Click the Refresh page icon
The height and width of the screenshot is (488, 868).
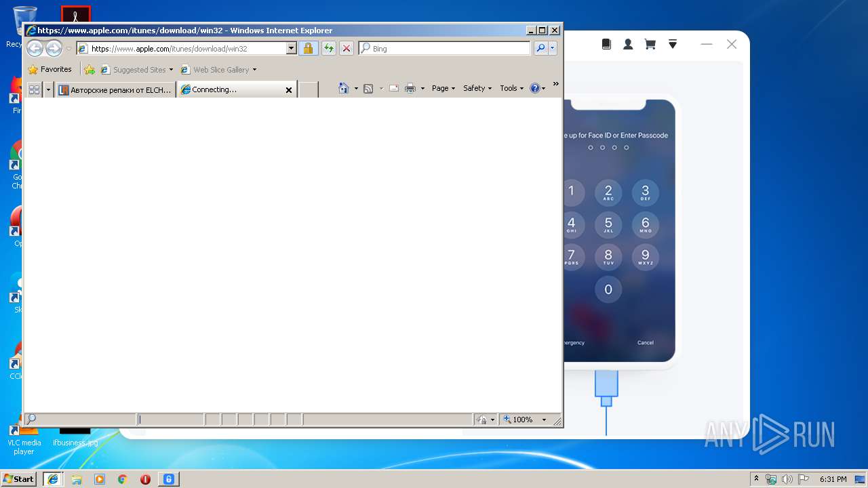point(329,48)
